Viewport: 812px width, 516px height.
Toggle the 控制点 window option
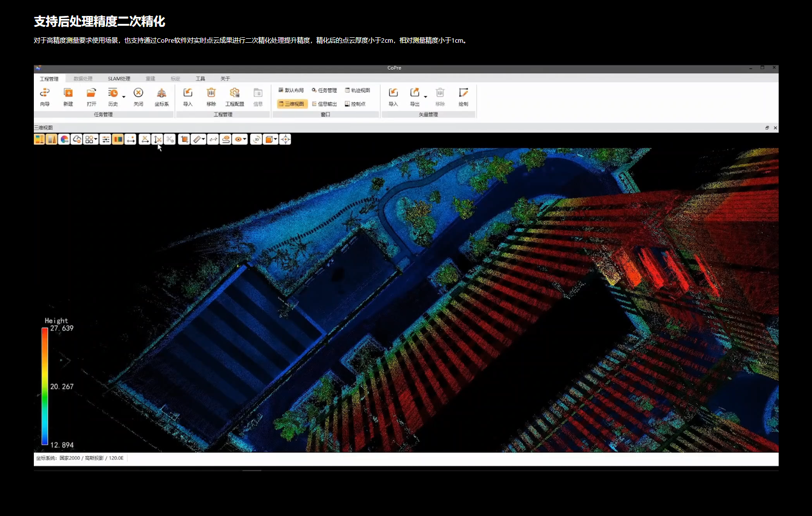click(x=355, y=104)
